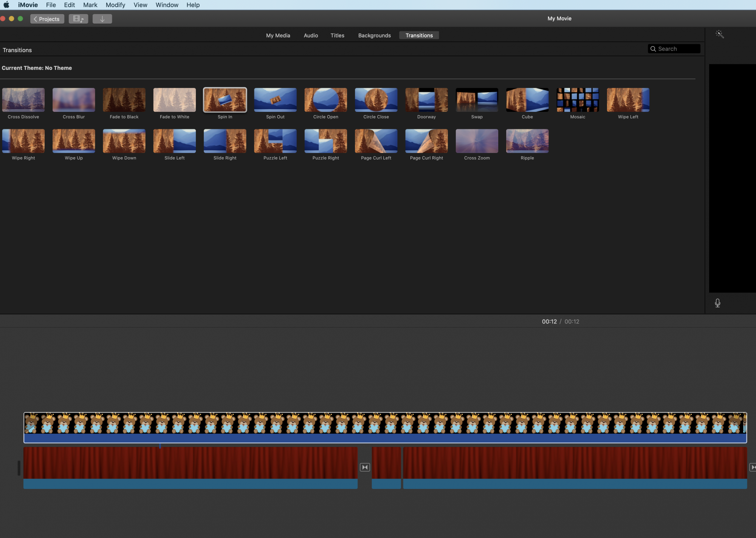Pick the Cross Zoom transition
756x538 pixels.
point(477,141)
